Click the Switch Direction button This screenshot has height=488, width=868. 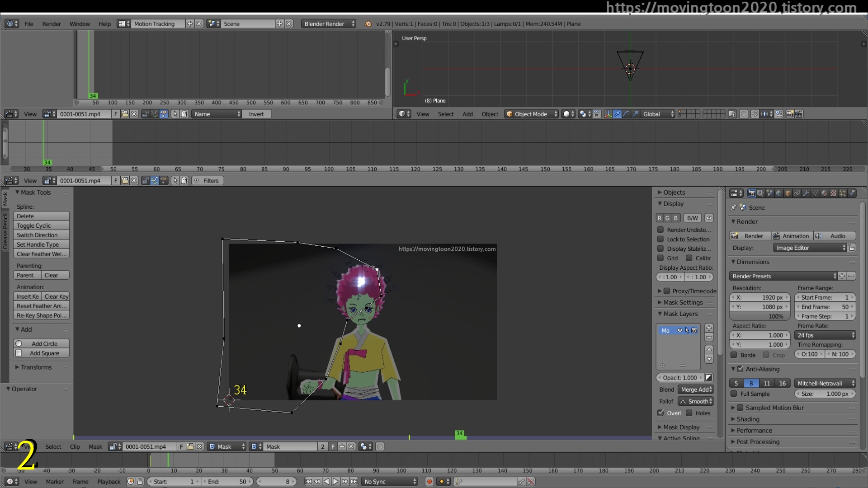(x=41, y=235)
